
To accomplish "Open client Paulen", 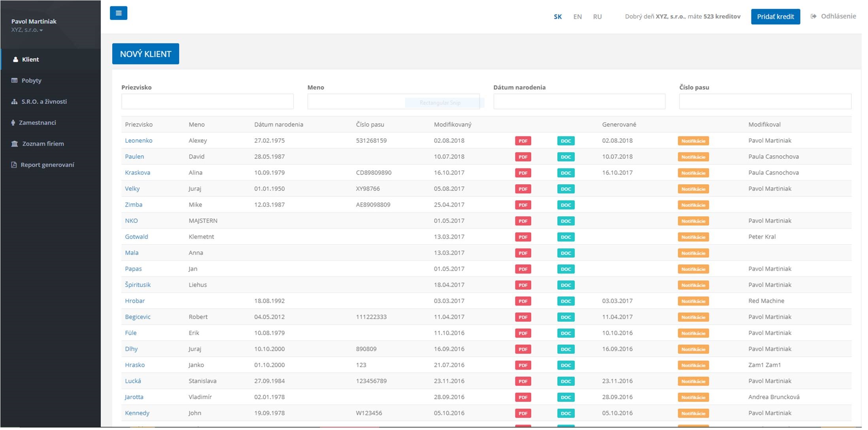I will point(134,157).
